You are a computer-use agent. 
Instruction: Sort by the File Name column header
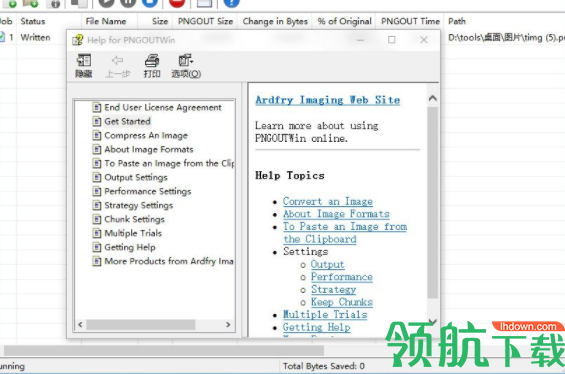[x=106, y=21]
